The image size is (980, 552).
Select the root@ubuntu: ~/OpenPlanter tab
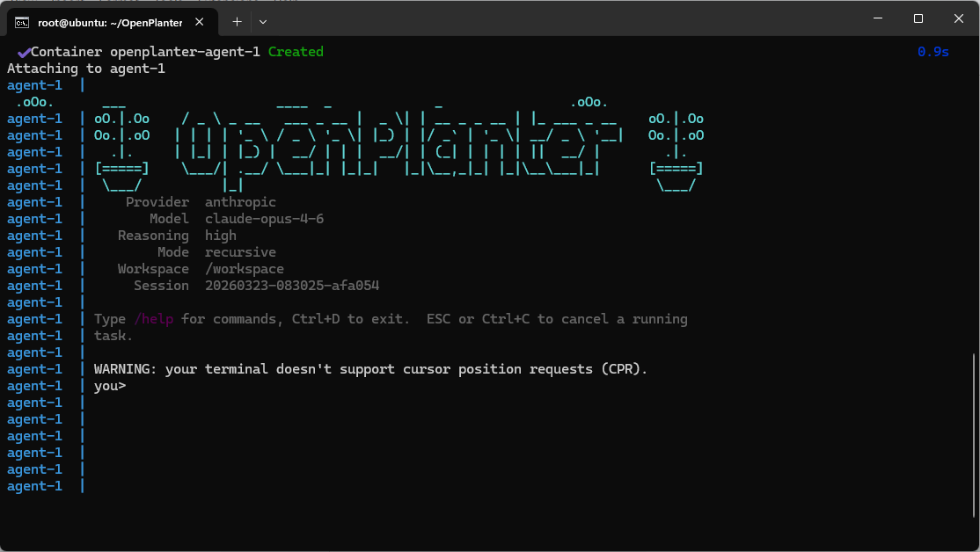tap(106, 20)
